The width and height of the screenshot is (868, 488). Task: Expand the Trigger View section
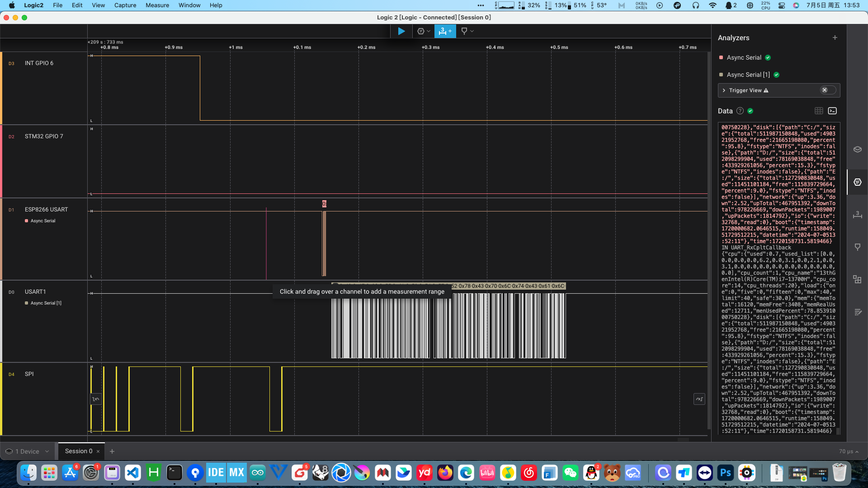724,90
